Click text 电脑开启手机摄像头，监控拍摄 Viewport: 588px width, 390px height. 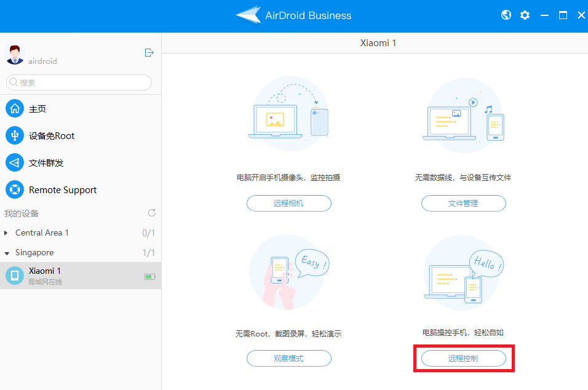[288, 177]
